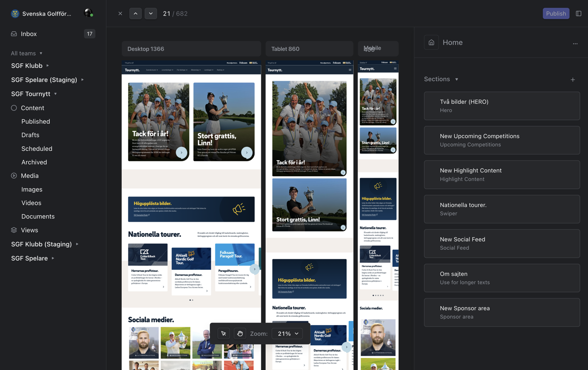588x370 pixels.
Task: Click the Home icon in right panel
Action: pos(431,43)
